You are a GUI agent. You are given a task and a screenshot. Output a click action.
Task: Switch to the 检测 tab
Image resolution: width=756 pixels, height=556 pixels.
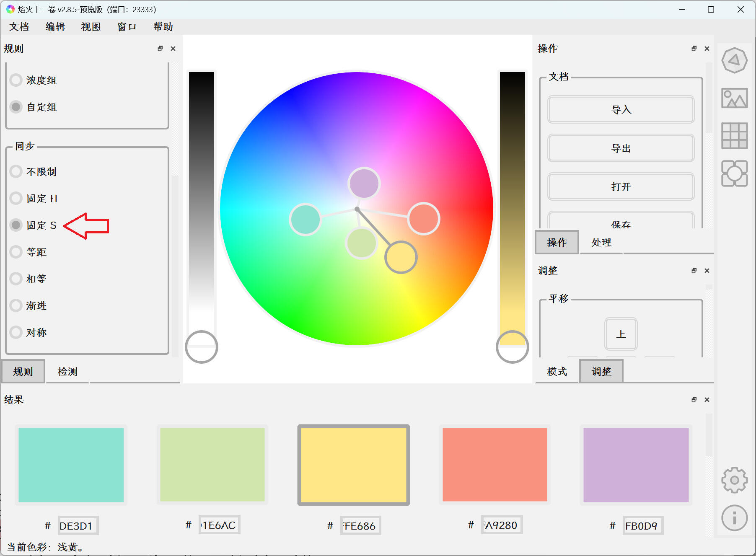pos(67,372)
